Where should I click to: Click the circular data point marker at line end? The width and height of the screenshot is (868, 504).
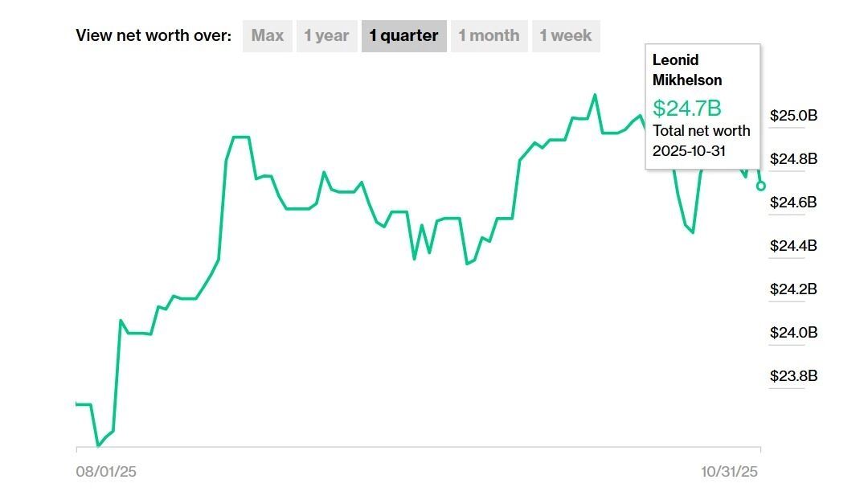pyautogui.click(x=761, y=186)
